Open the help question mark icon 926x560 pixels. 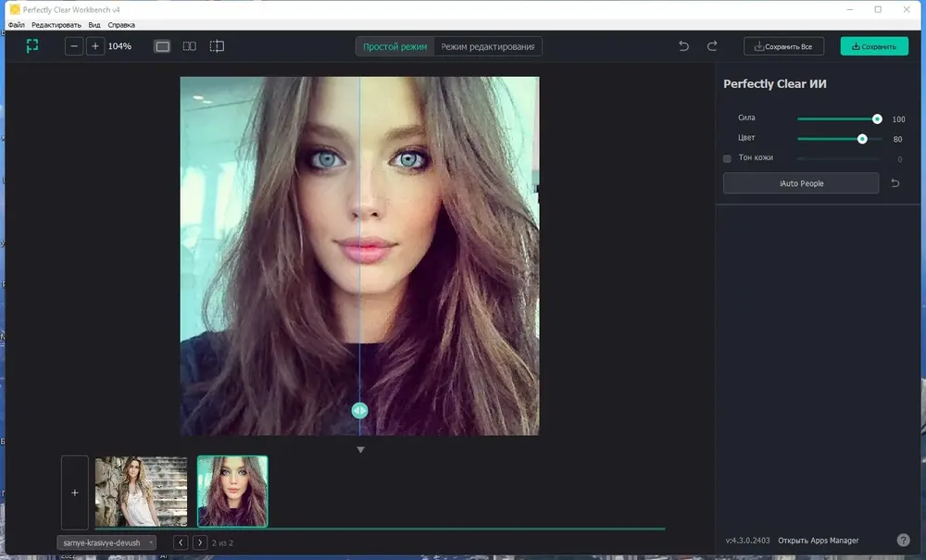[x=903, y=540]
